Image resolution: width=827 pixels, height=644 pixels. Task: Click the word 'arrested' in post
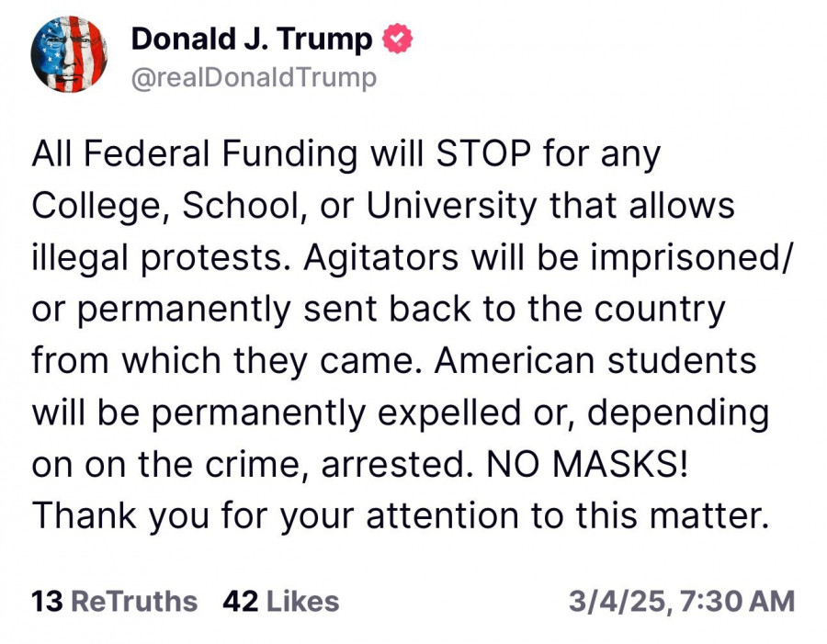point(388,464)
